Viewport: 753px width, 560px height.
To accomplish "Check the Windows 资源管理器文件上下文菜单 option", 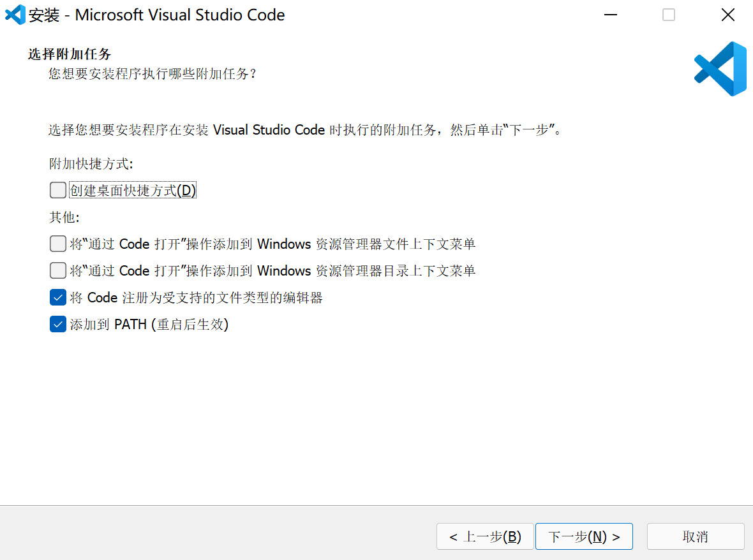I will coord(57,244).
